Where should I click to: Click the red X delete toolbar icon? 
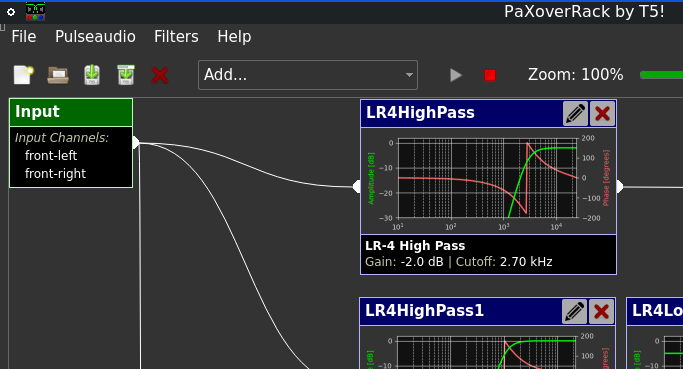160,75
